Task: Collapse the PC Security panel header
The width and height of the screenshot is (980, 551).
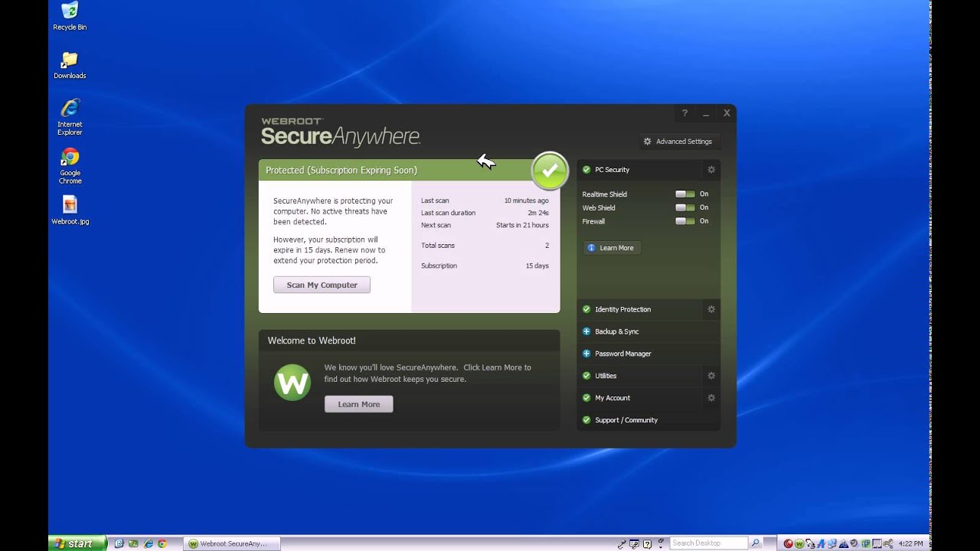Action: pos(639,170)
